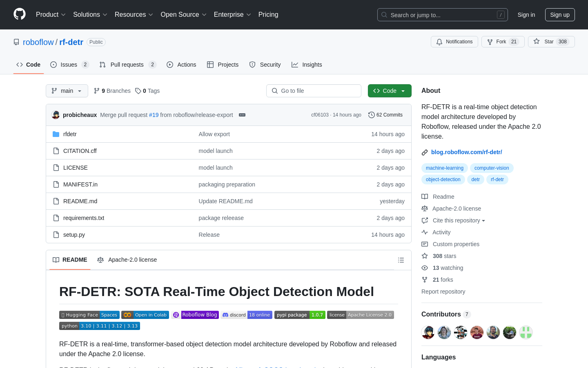Select the machine-learning topic tag
The height and width of the screenshot is (368, 588).
click(445, 168)
